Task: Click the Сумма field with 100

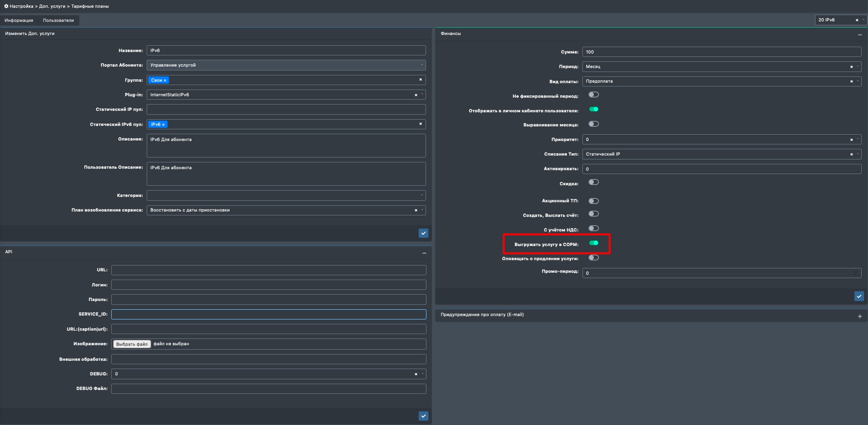Action: 722,52
